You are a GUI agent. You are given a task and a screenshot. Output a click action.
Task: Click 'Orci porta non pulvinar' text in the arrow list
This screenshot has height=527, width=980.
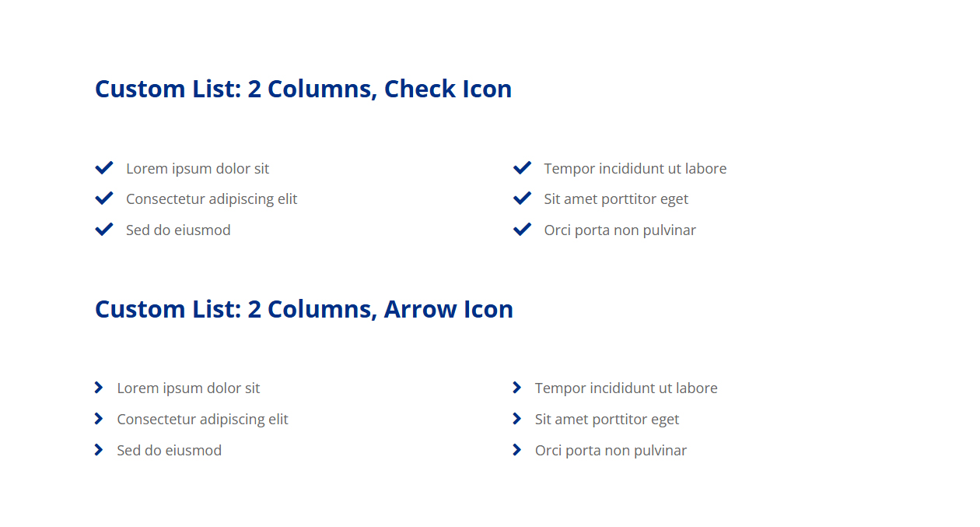(x=611, y=451)
